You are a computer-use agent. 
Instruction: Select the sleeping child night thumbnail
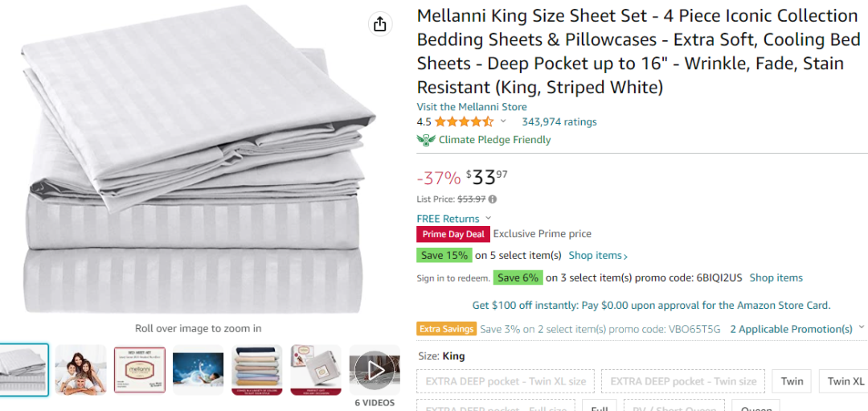199,370
